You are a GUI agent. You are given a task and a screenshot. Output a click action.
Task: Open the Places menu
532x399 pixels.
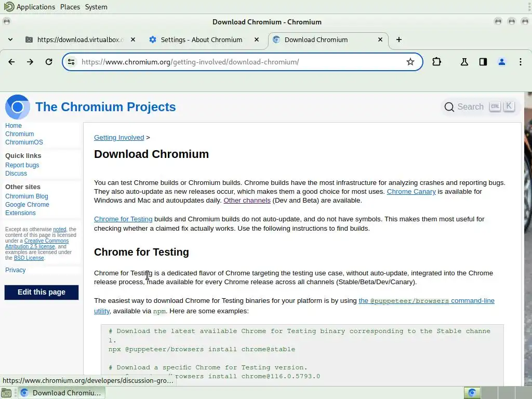[70, 7]
